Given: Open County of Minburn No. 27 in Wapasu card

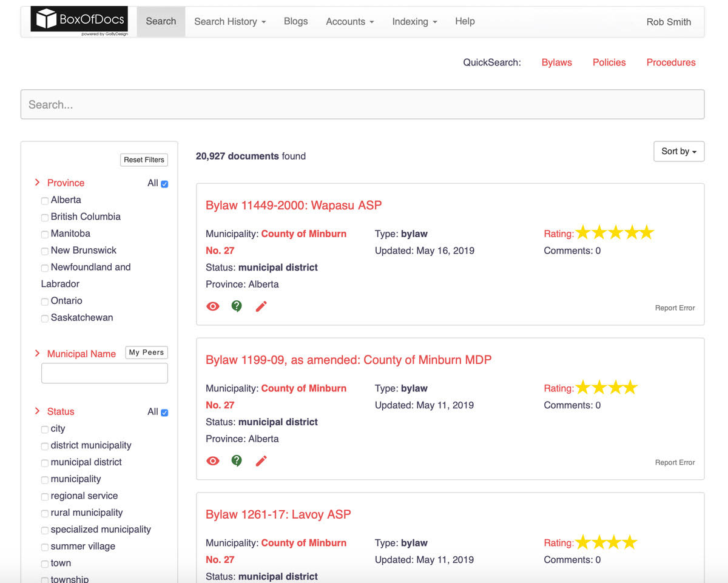Looking at the screenshot, I should click(276, 242).
